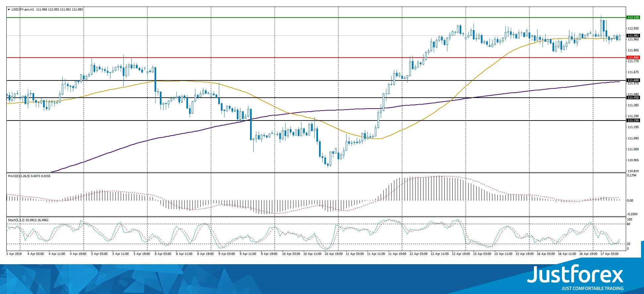Select the red horizontal level line
644x294 pixels.
316,58
